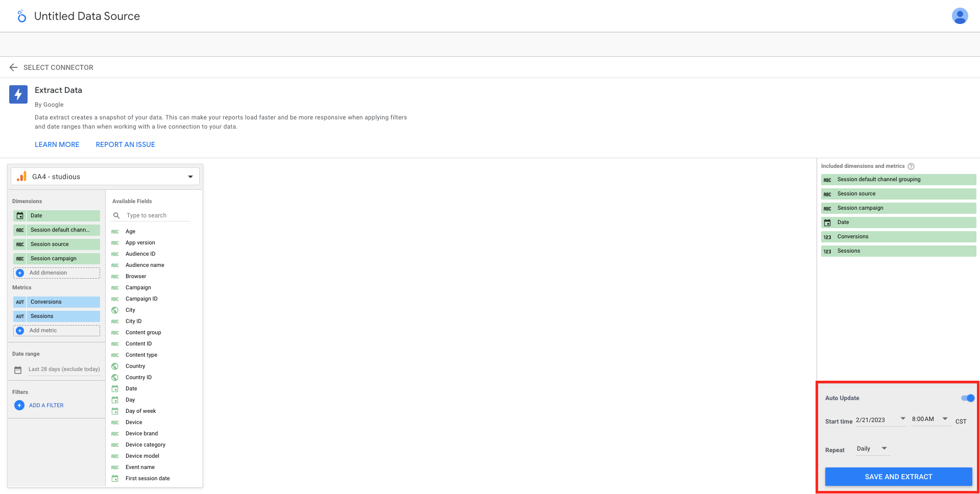Click the Extract Data lightning icon

[x=18, y=94]
